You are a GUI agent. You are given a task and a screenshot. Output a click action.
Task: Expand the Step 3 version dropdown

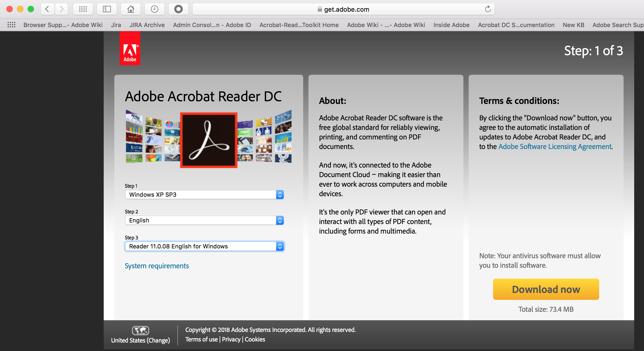point(280,246)
